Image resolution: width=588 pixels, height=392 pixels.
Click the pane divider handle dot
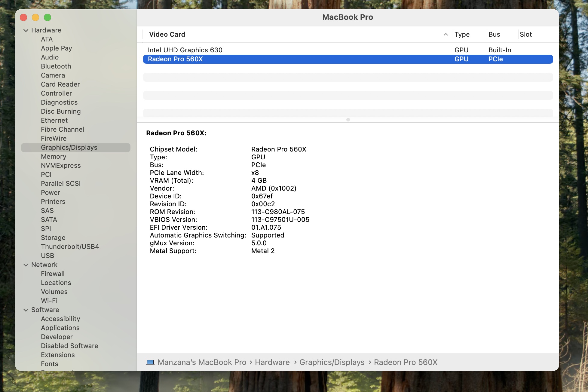pos(348,120)
